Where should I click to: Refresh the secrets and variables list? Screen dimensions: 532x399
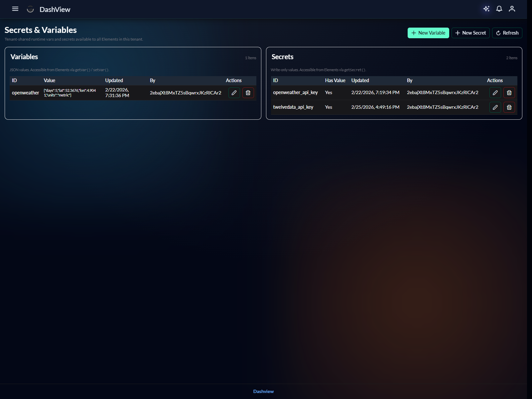[x=507, y=33]
